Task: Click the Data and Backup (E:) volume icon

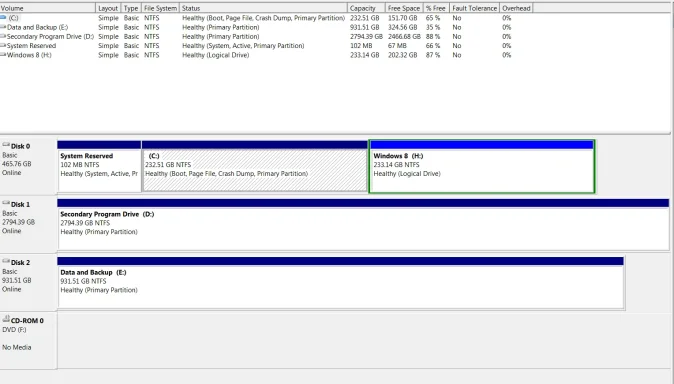Action: click(3, 27)
